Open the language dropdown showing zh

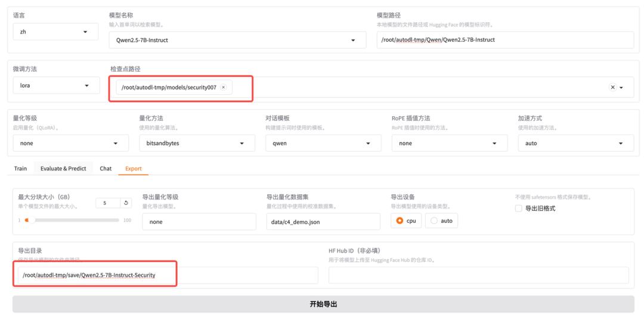55,32
